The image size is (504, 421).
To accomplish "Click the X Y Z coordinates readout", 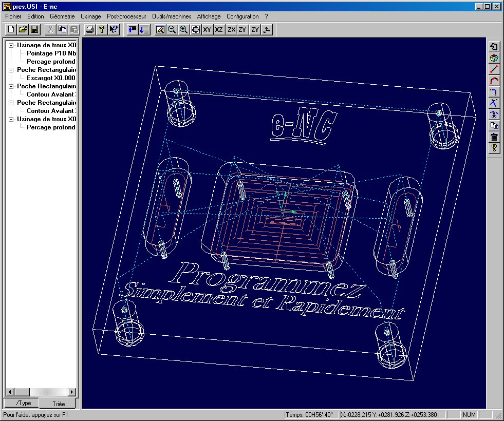I will [x=392, y=414].
